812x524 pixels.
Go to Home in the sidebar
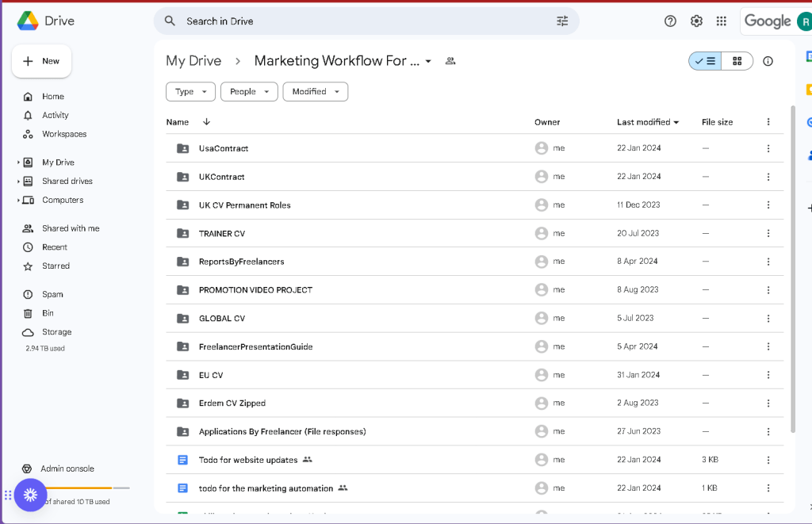(53, 96)
